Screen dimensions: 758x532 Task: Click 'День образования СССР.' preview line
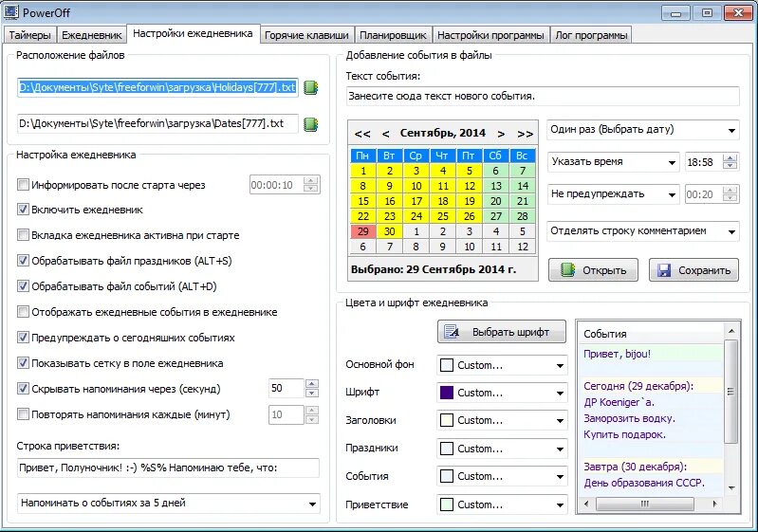(x=644, y=483)
